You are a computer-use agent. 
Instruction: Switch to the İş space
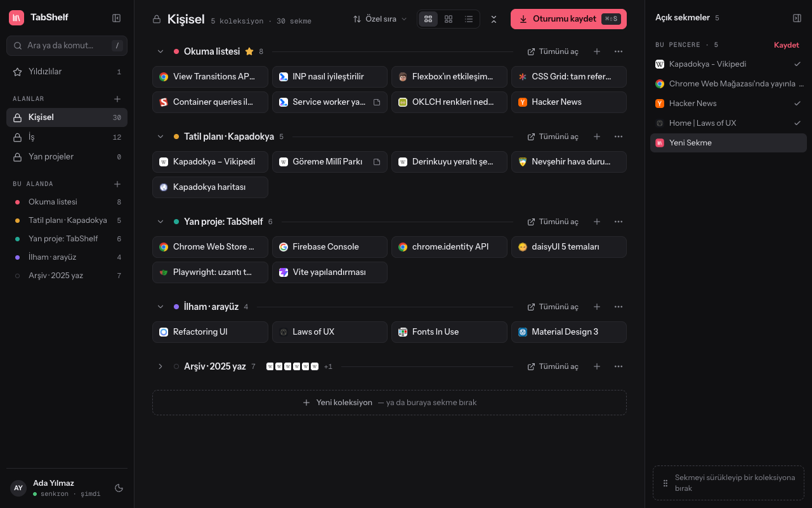67,137
